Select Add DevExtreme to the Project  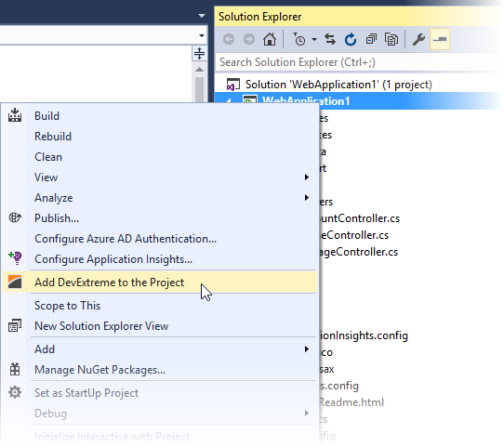[110, 283]
